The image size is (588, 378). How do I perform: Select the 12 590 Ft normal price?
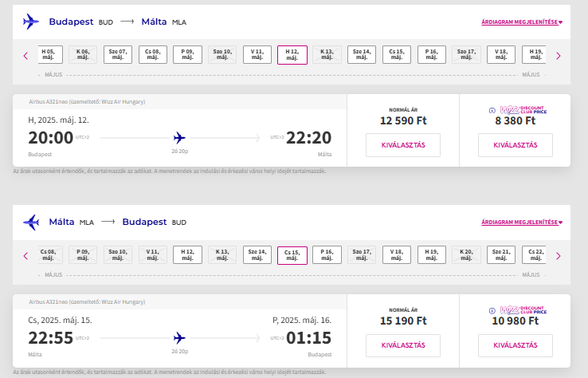pyautogui.click(x=403, y=145)
